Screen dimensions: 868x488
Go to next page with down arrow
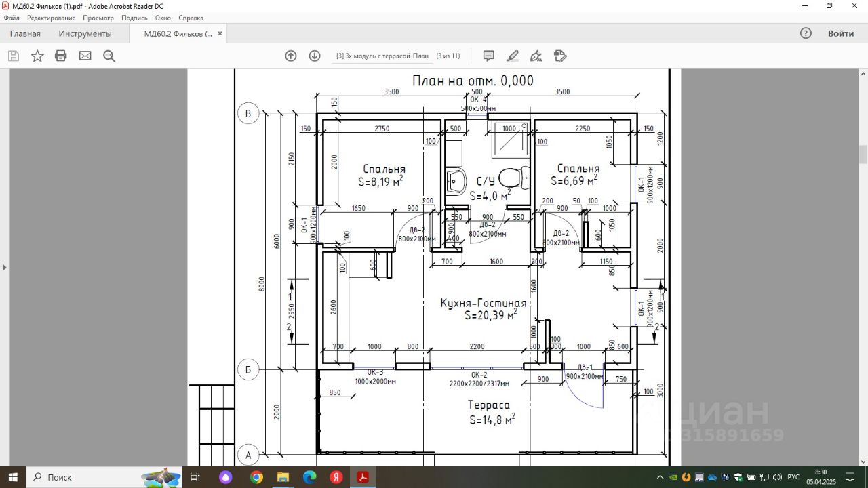[315, 56]
